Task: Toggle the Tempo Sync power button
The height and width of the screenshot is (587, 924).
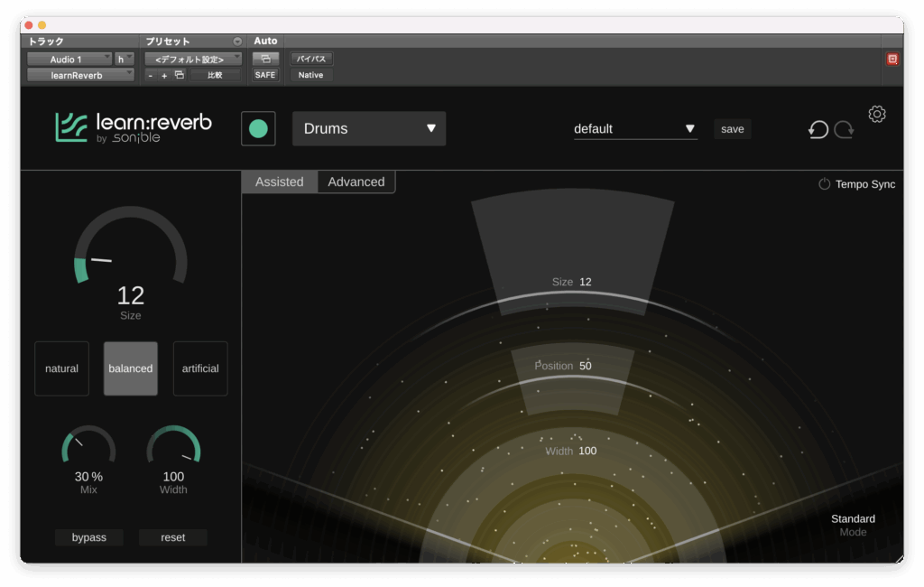Action: point(824,184)
